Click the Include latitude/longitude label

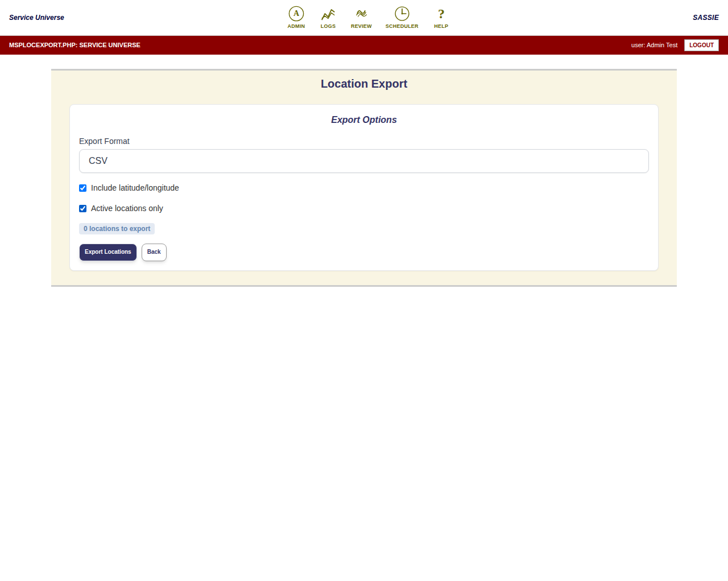tap(135, 188)
